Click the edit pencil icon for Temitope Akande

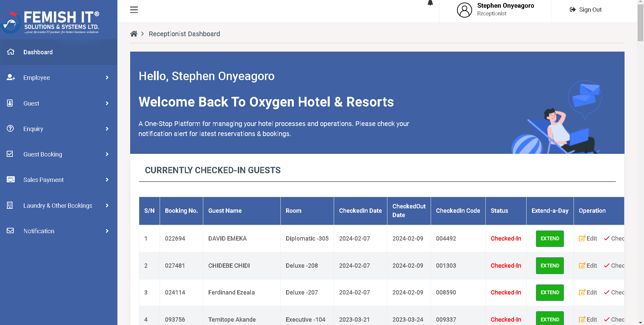click(582, 320)
